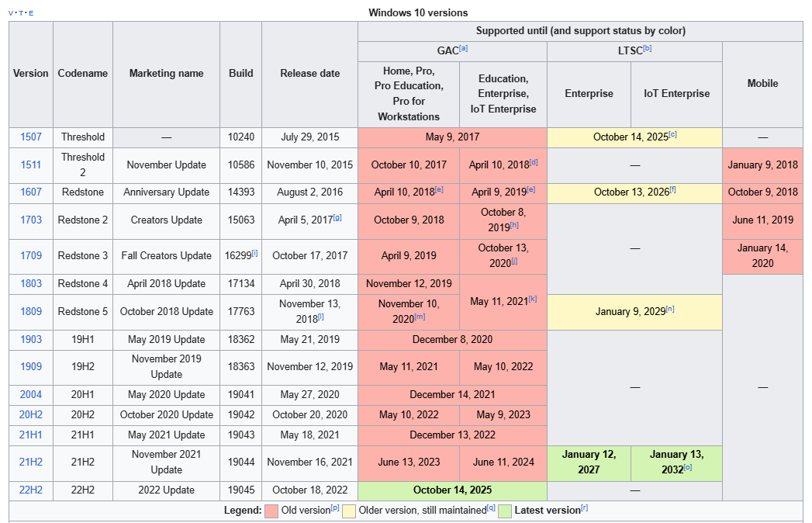
Task: Open footnote [c] after October 14, 2025
Action: tap(672, 135)
